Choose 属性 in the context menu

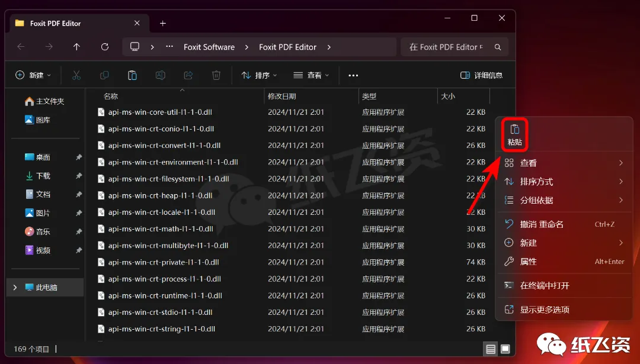564,262
